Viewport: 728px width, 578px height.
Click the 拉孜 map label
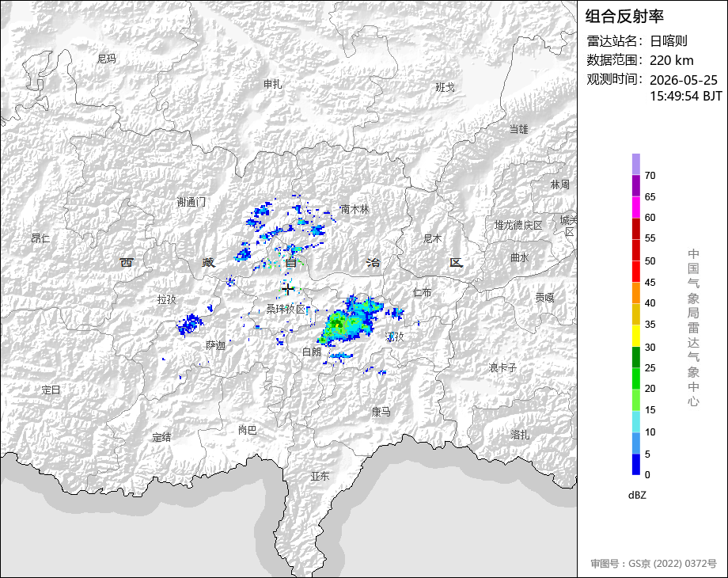pos(167,299)
